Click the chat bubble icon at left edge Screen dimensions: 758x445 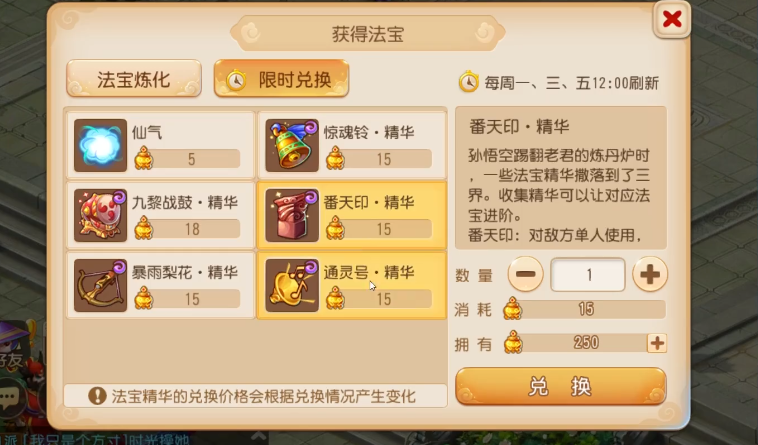pos(10,397)
